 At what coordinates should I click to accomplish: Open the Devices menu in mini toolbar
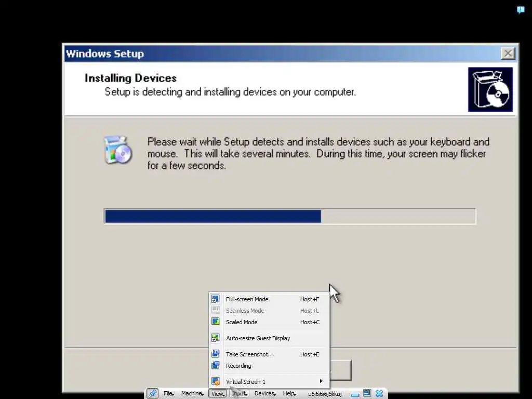pyautogui.click(x=264, y=393)
